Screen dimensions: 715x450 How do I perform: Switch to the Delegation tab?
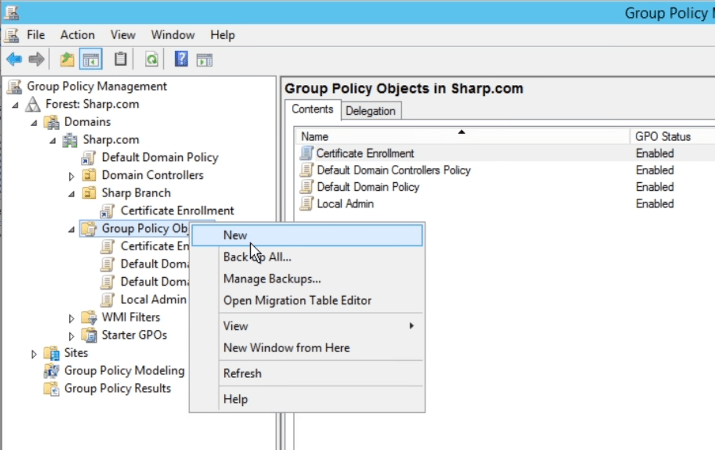371,111
